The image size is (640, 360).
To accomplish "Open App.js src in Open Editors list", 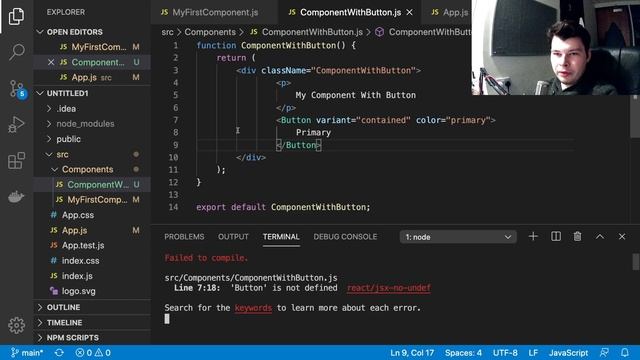I will tap(93, 77).
